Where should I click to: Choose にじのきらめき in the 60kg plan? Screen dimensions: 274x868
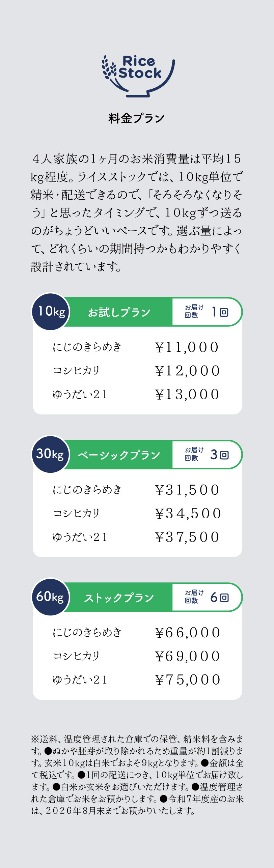pyautogui.click(x=87, y=632)
